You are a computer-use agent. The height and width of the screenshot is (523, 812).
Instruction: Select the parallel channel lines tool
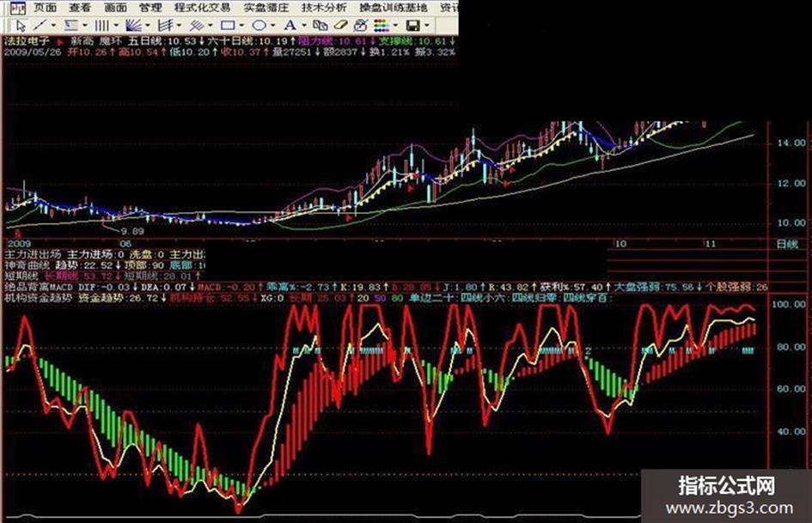tap(196, 25)
